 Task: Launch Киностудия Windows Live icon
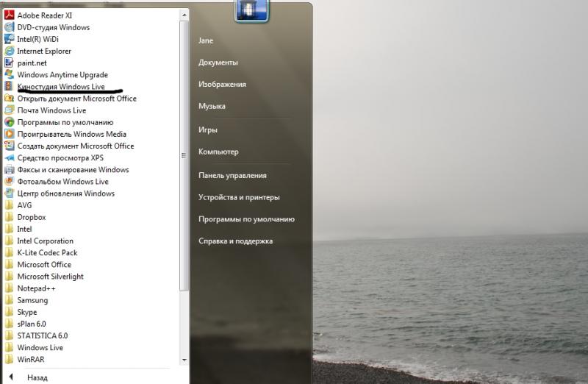click(9, 86)
